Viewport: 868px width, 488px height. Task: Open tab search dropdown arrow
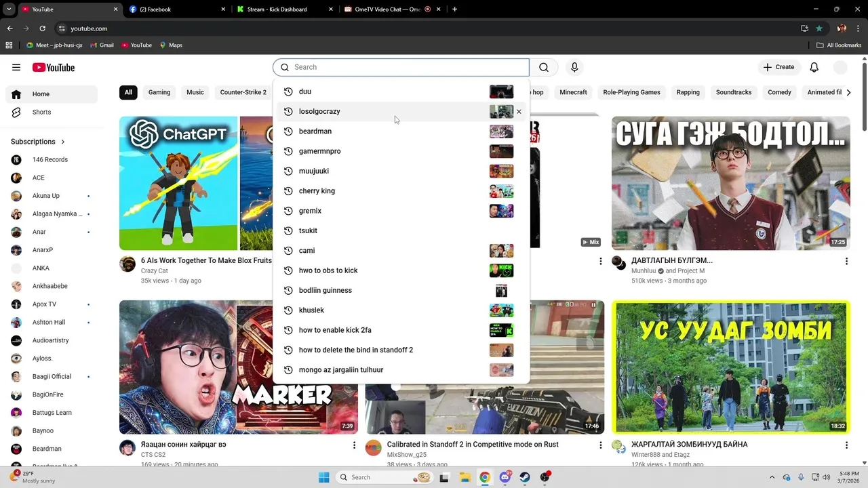point(9,9)
